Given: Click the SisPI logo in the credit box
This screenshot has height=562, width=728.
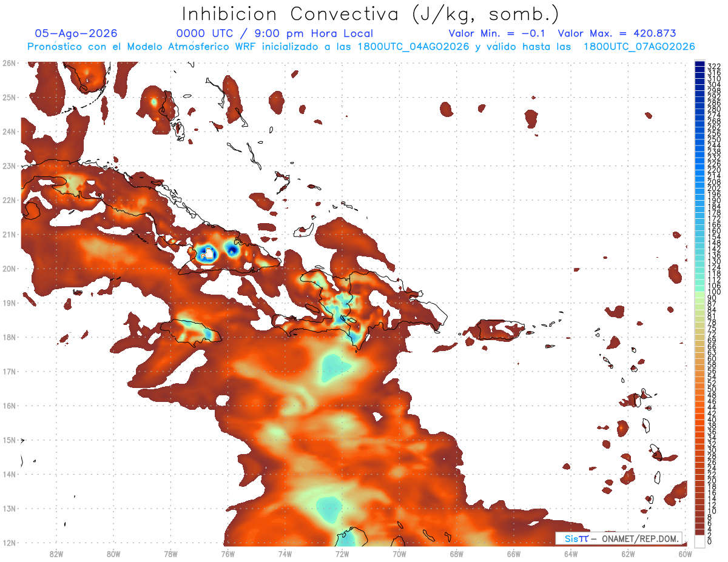Looking at the screenshot, I should 576,538.
